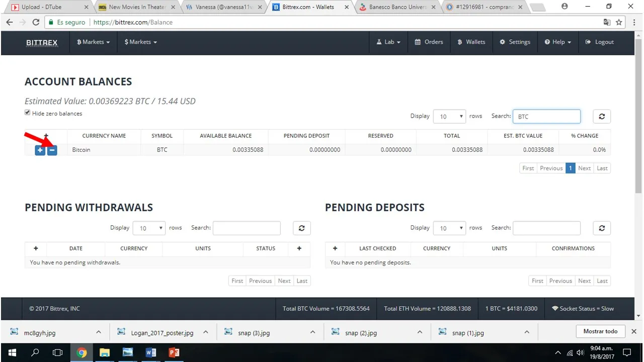Go to Orders page
This screenshot has width=644, height=362.
tap(429, 42)
